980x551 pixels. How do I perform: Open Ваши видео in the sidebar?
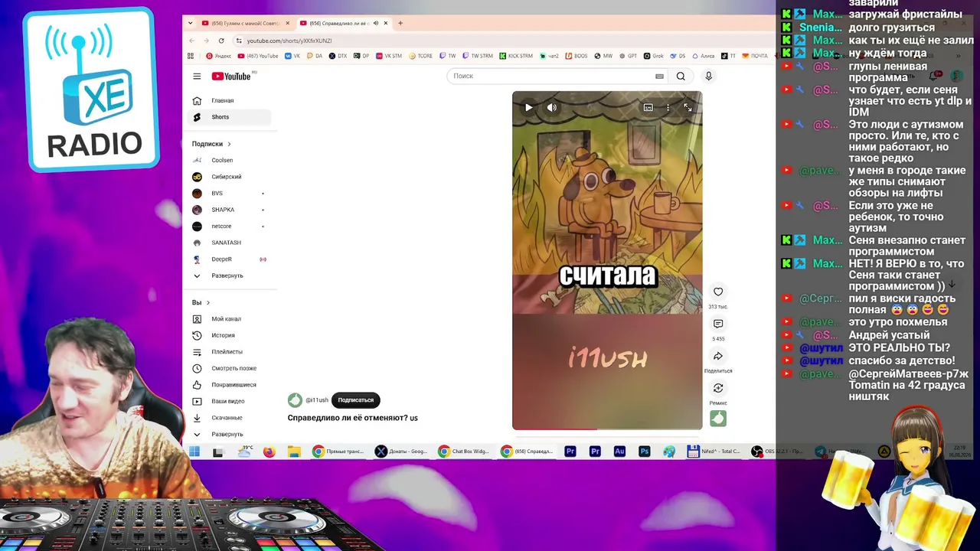point(230,401)
